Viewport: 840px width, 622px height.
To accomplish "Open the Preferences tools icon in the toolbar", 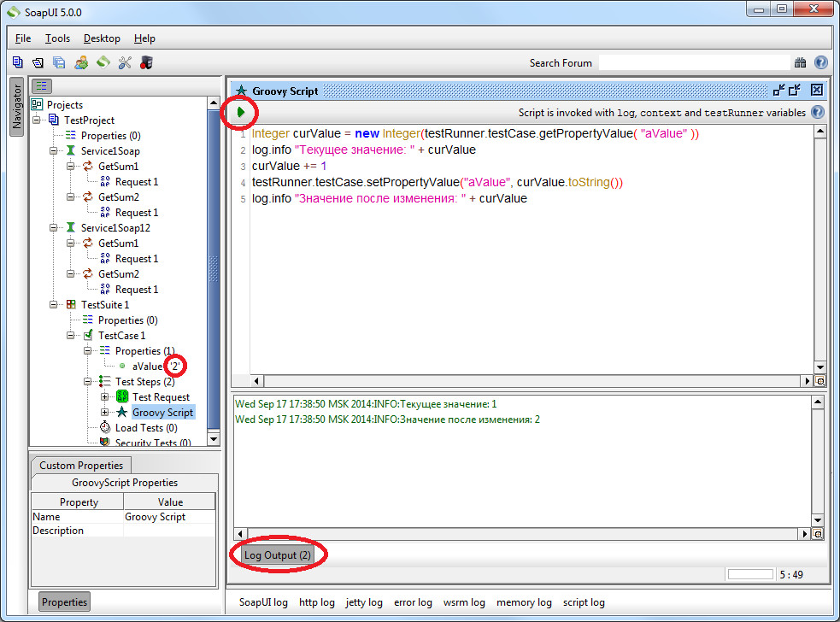I will [125, 62].
